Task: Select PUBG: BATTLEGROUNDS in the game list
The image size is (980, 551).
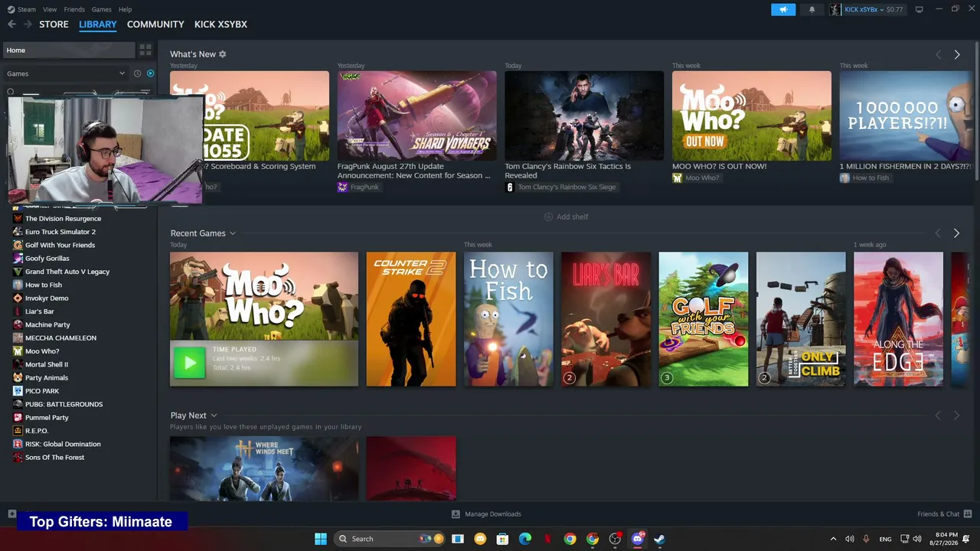Action: pyautogui.click(x=64, y=404)
